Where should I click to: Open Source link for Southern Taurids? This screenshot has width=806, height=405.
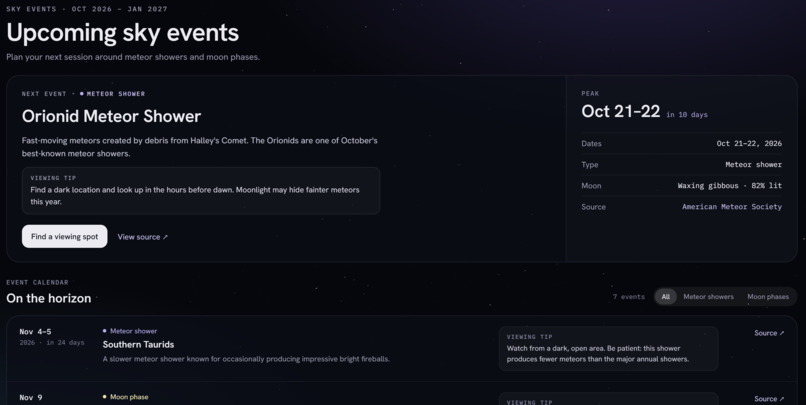point(769,333)
